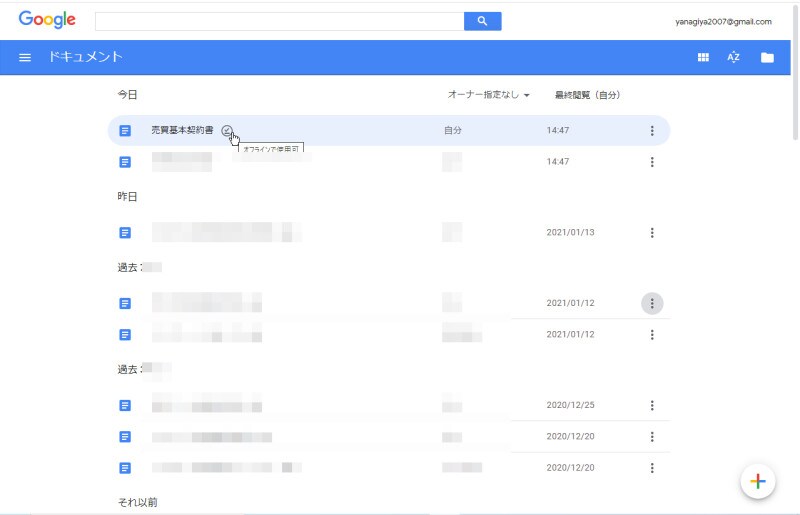Switch to grid view
Image resolution: width=800 pixels, height=515 pixels.
pyautogui.click(x=703, y=57)
